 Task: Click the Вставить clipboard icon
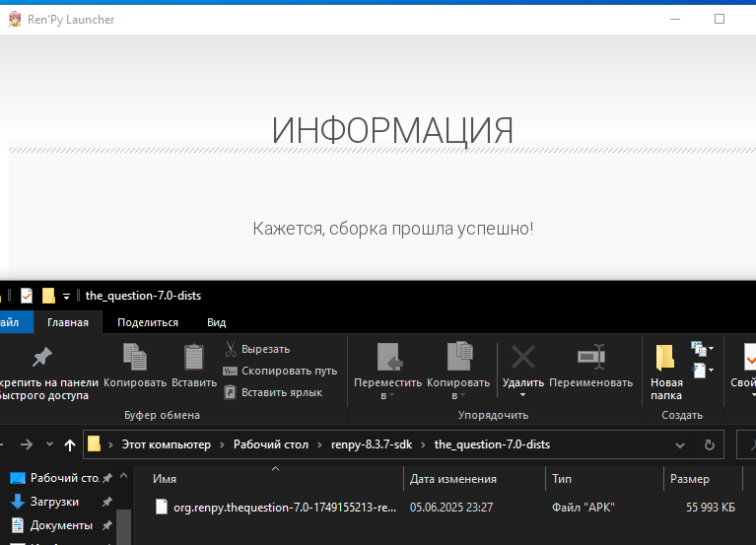[x=194, y=357]
